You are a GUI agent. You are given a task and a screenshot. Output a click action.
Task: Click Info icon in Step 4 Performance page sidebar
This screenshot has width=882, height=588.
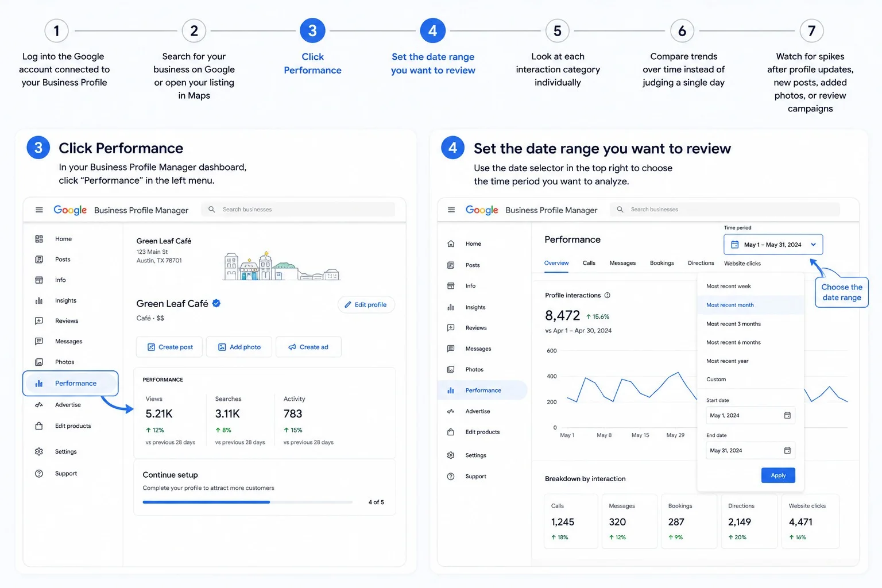click(451, 286)
